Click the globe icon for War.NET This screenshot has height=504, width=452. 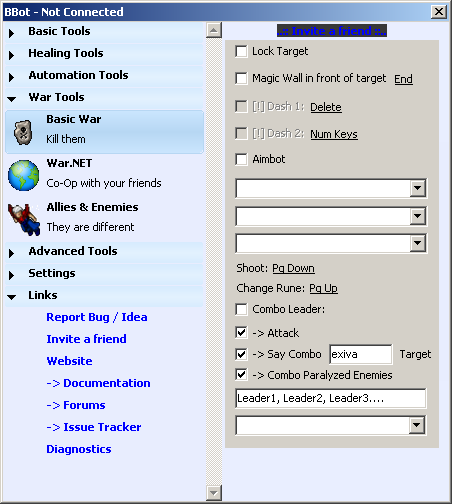pyautogui.click(x=23, y=175)
